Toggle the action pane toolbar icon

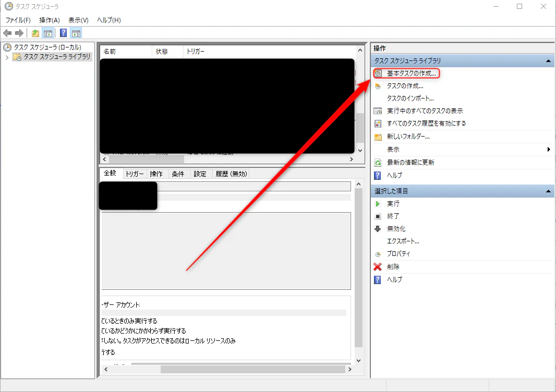(76, 33)
